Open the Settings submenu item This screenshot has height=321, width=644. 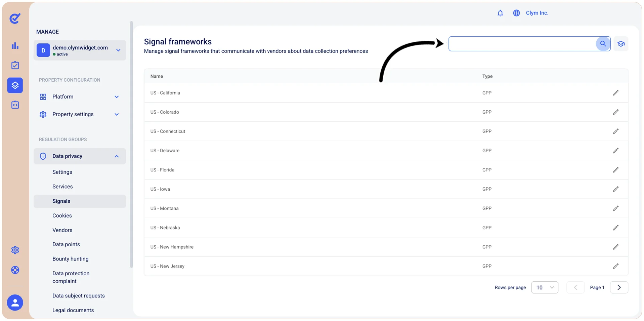point(62,172)
